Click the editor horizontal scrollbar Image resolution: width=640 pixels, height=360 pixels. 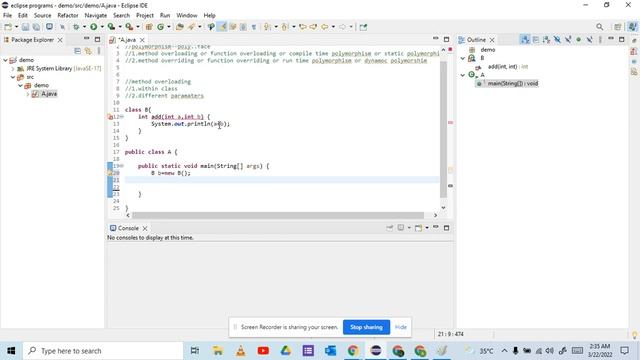tap(278, 215)
